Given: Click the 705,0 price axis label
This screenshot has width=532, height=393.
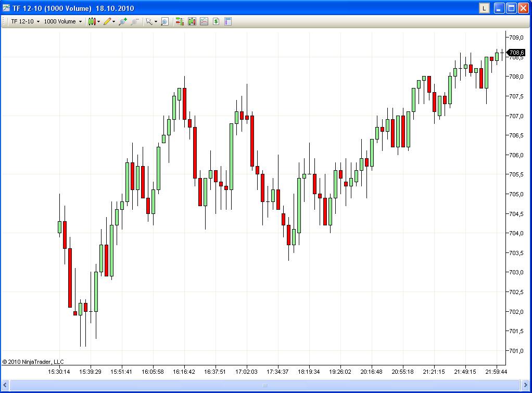Looking at the screenshot, I should click(x=516, y=195).
